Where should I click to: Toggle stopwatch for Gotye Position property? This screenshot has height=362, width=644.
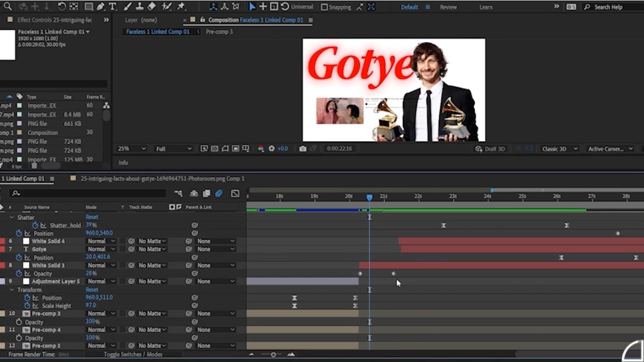click(x=19, y=257)
